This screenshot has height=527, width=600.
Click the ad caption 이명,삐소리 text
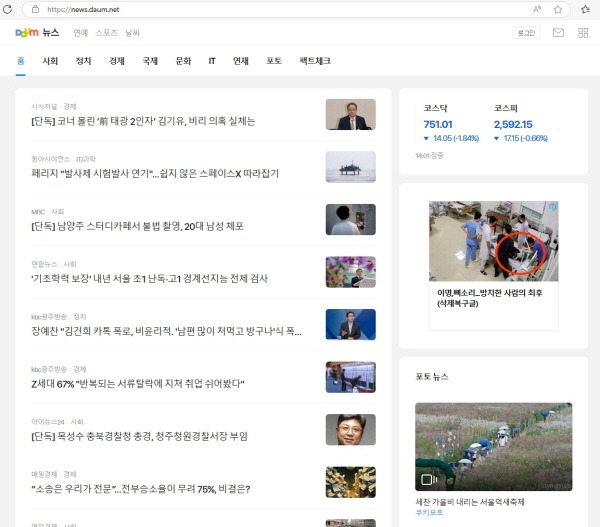coord(489,298)
